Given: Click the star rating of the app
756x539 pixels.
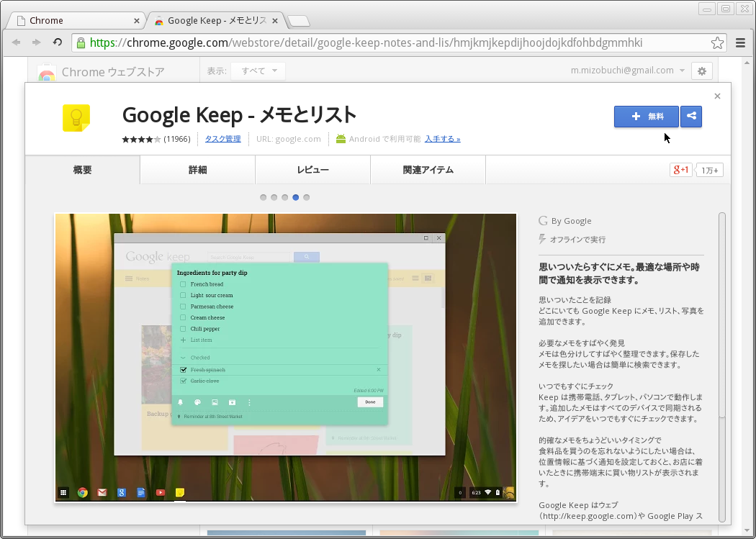Looking at the screenshot, I should click(141, 139).
